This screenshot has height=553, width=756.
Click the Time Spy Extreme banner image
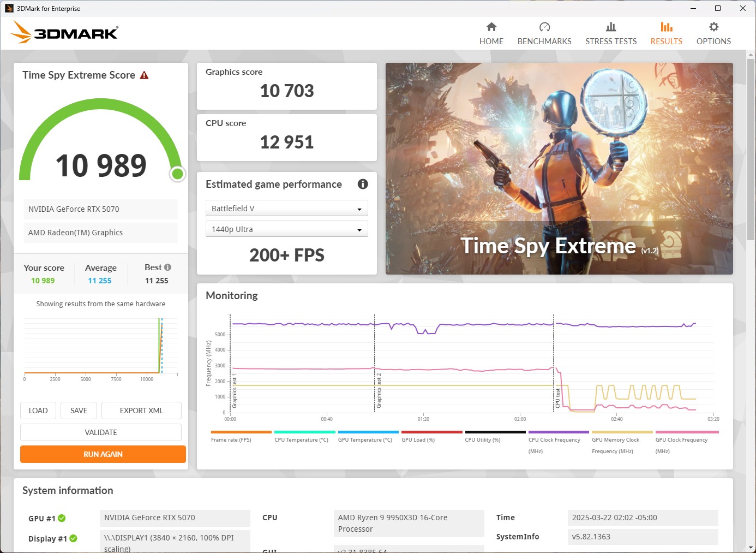(559, 168)
